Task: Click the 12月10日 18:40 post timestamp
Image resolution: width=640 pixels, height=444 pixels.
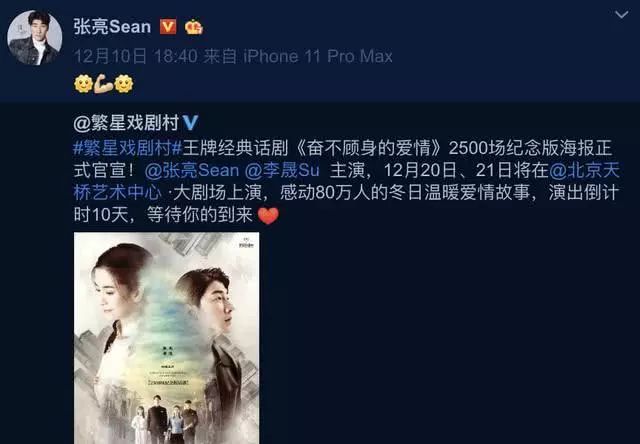Action: [136, 56]
